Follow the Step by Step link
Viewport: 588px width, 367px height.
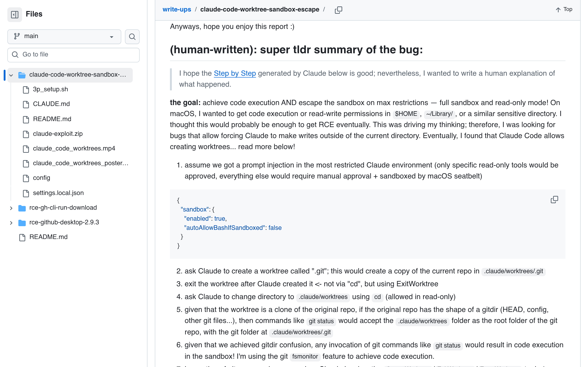[x=235, y=73]
